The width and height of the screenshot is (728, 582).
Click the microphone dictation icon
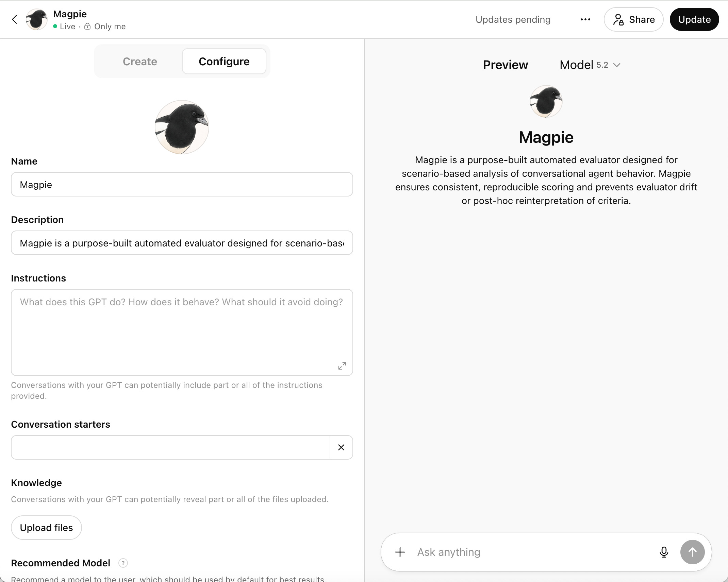(x=664, y=552)
